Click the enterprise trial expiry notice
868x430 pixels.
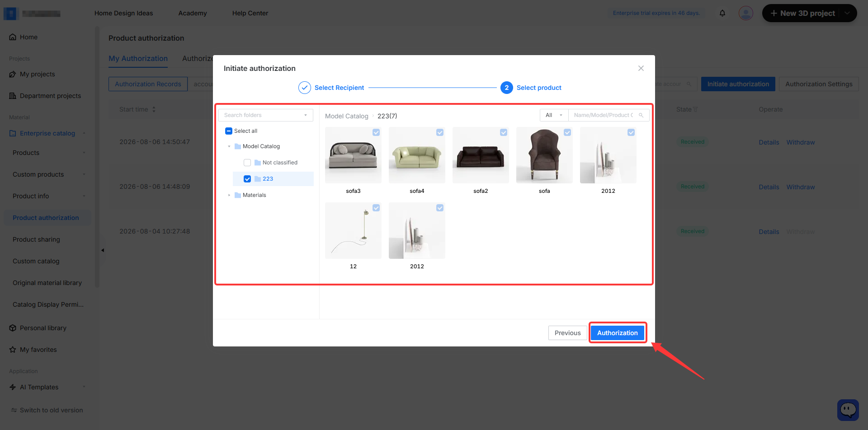point(656,13)
